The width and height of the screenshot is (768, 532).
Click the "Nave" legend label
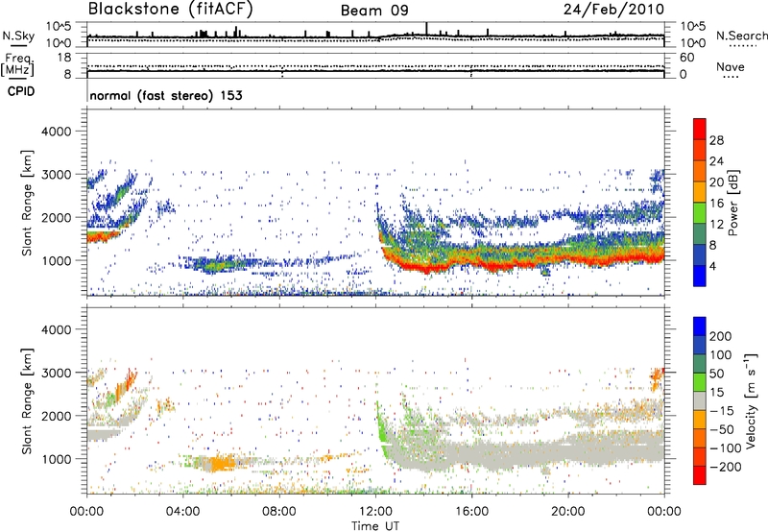(731, 66)
